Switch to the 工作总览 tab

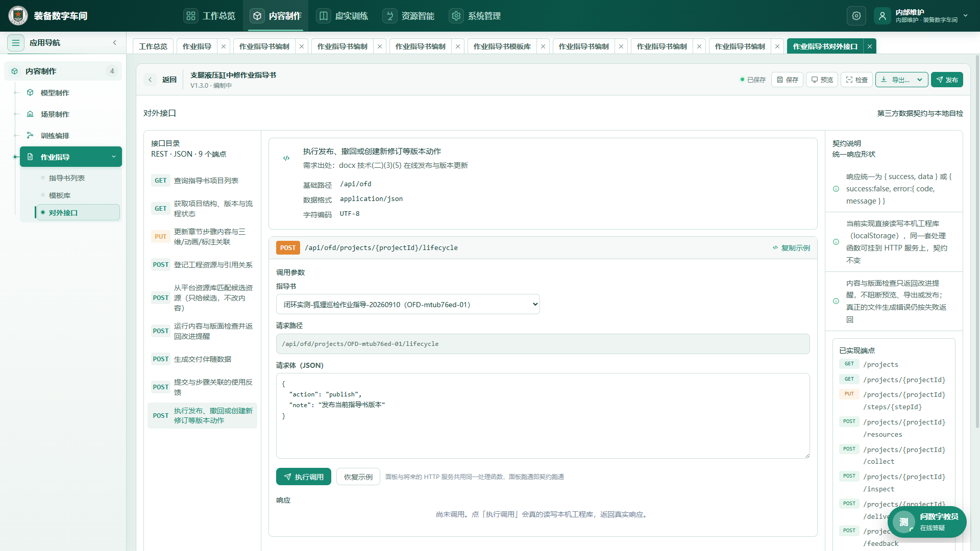(x=153, y=46)
